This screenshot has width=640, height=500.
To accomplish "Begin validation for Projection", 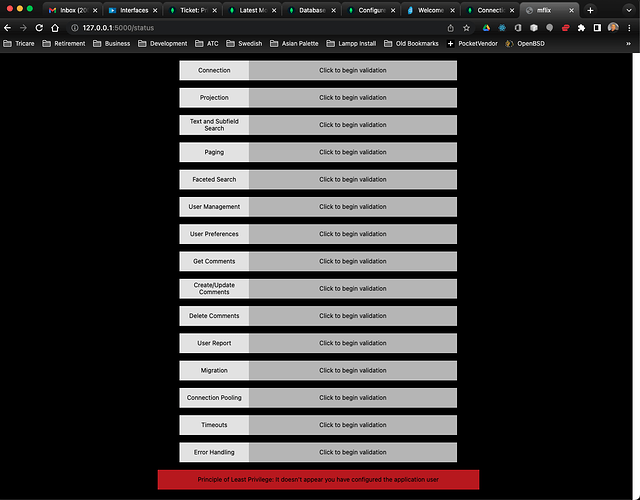I will (x=353, y=98).
